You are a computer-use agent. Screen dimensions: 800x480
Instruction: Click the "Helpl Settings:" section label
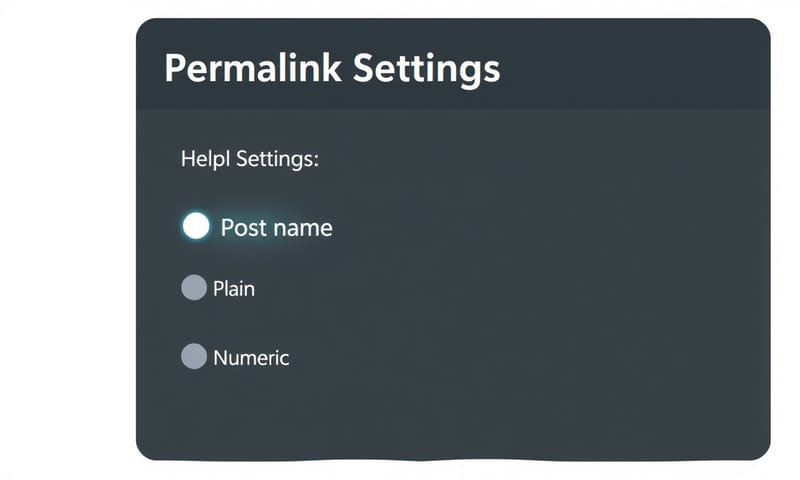click(249, 159)
